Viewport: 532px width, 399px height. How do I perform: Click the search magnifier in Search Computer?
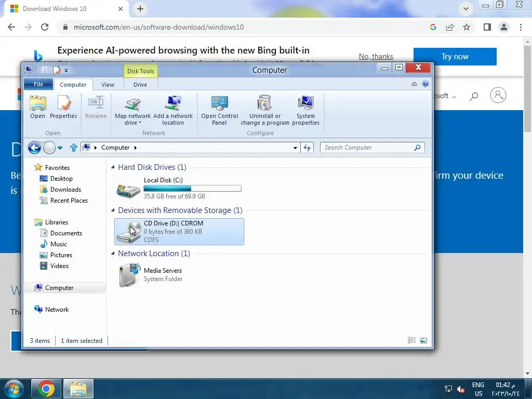(417, 148)
